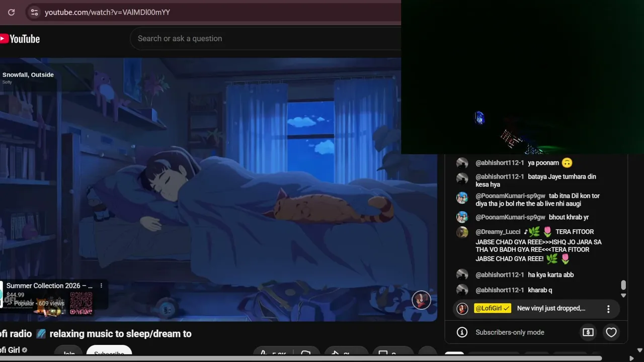644x362 pixels.
Task: Click the 'bataya Jaye tumhara din kesa hya' message
Action: pos(536,180)
